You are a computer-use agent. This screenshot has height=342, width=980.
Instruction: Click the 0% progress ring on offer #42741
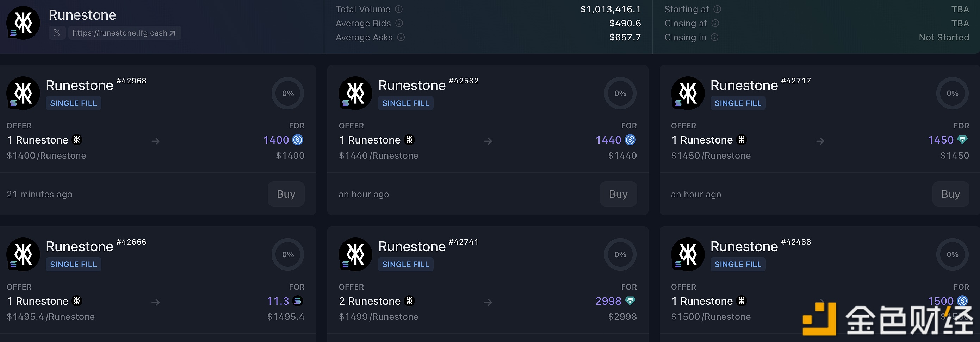620,255
